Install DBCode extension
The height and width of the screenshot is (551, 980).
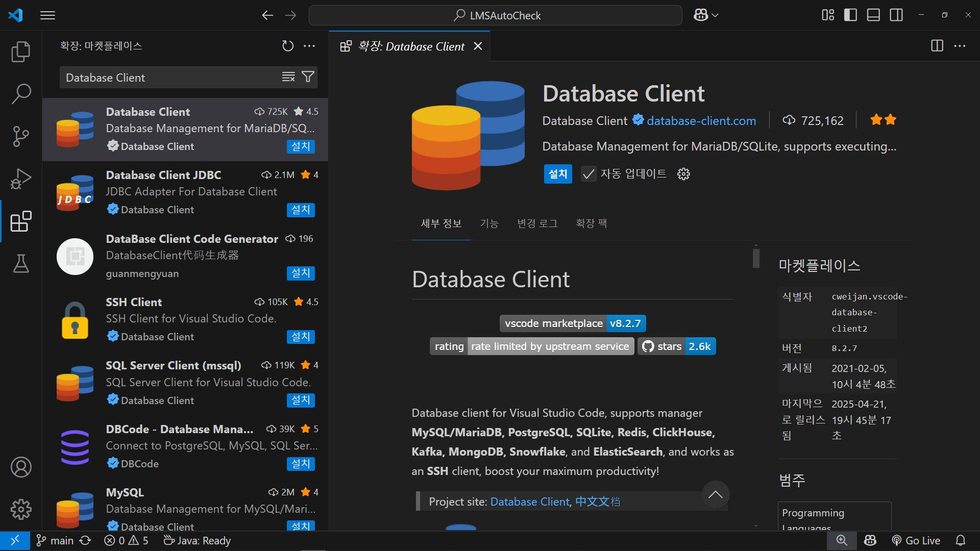click(x=301, y=464)
